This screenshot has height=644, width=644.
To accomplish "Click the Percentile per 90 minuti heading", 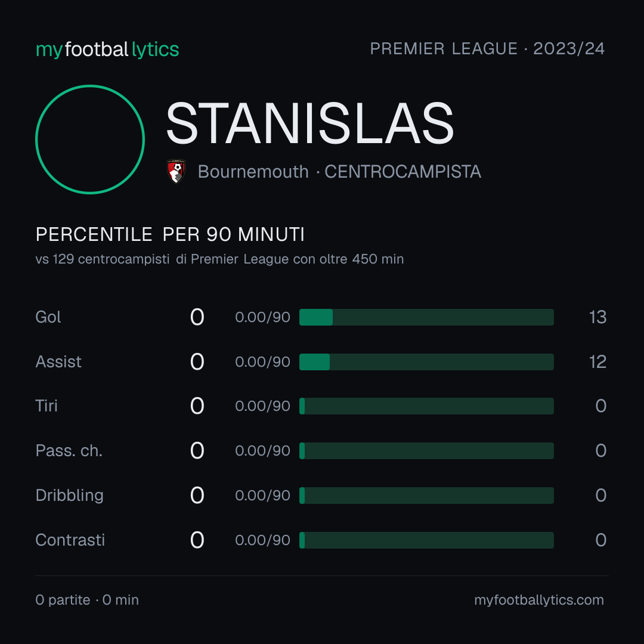I will [170, 234].
